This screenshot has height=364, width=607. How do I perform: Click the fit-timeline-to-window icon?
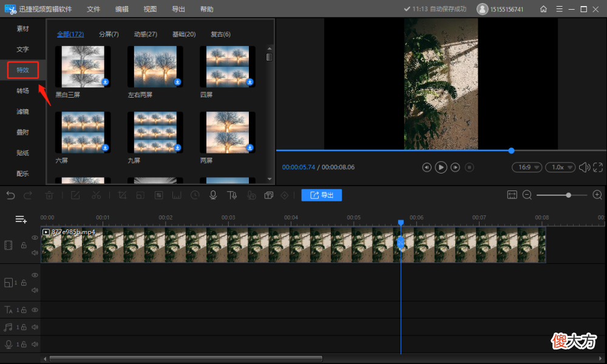[512, 195]
